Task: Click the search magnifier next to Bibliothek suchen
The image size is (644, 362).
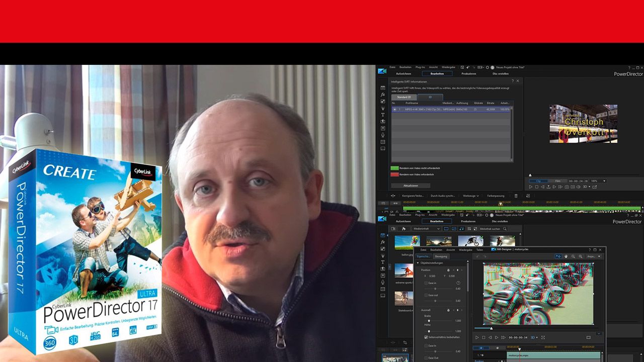Action: point(504,229)
